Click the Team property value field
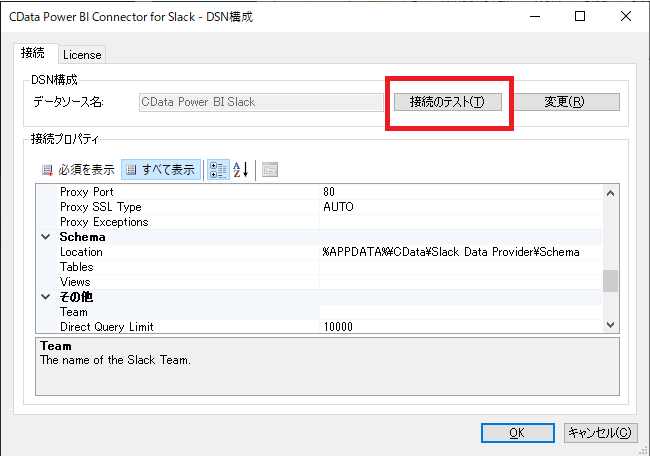 [x=461, y=312]
